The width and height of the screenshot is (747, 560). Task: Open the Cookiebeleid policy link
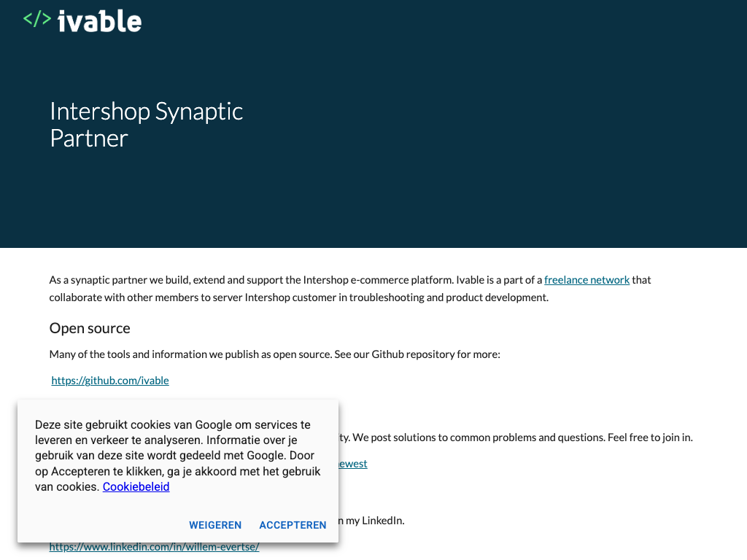click(136, 487)
